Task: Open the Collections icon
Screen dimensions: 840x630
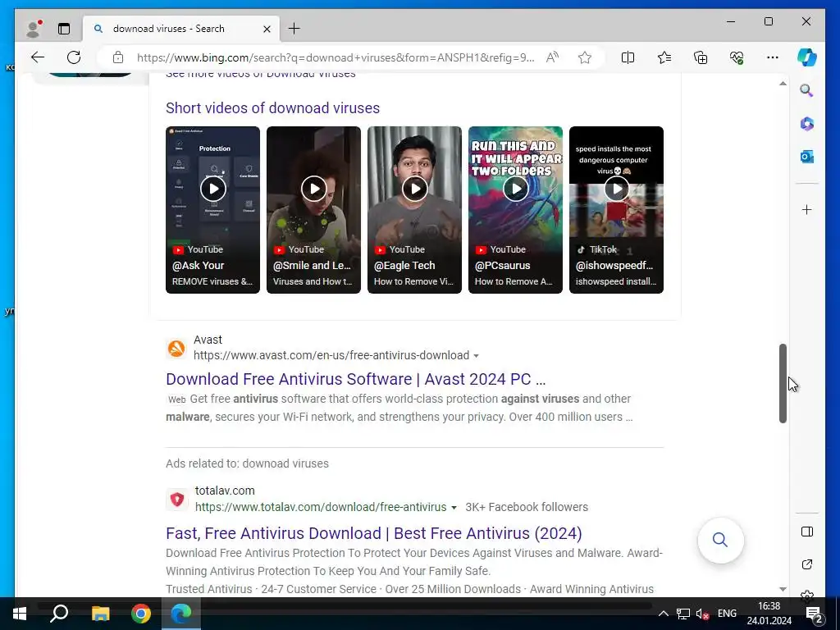Action: 701,57
